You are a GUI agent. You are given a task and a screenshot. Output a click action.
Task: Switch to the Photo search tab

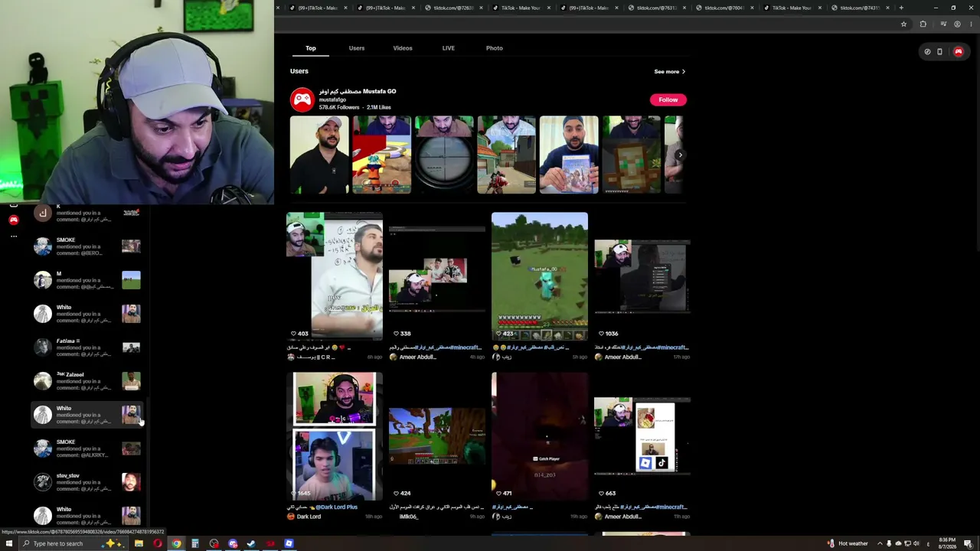pos(495,48)
